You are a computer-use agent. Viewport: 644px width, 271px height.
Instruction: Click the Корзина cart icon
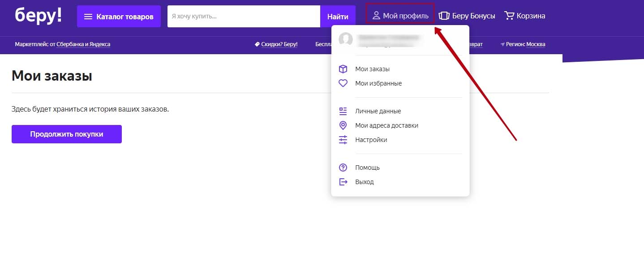click(x=509, y=16)
